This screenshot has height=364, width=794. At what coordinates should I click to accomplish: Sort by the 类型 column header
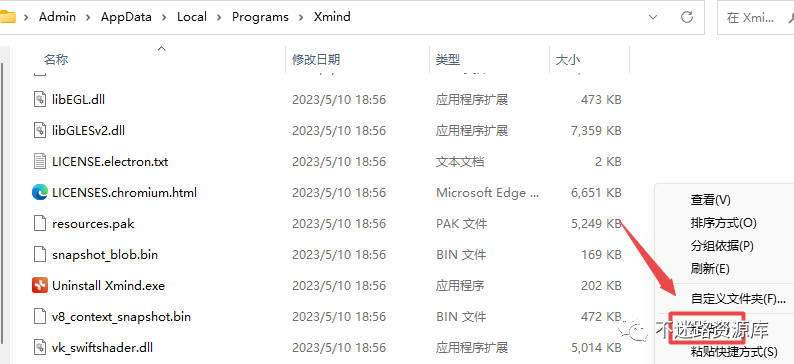(448, 59)
